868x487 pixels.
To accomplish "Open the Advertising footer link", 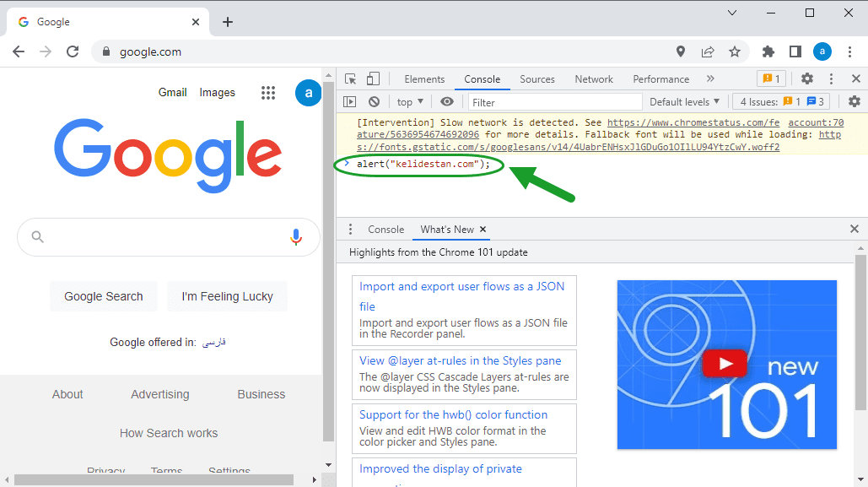I will 160,394.
